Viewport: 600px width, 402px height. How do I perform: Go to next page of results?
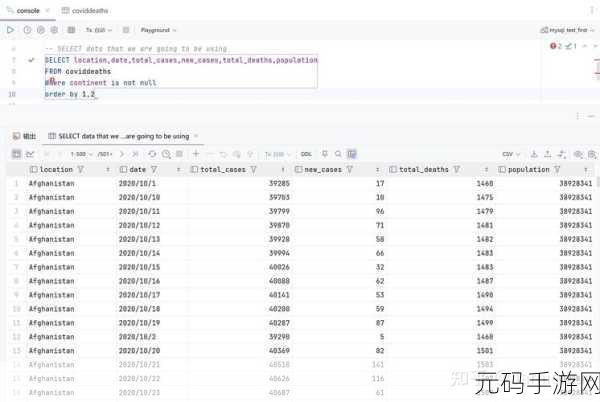pos(122,154)
